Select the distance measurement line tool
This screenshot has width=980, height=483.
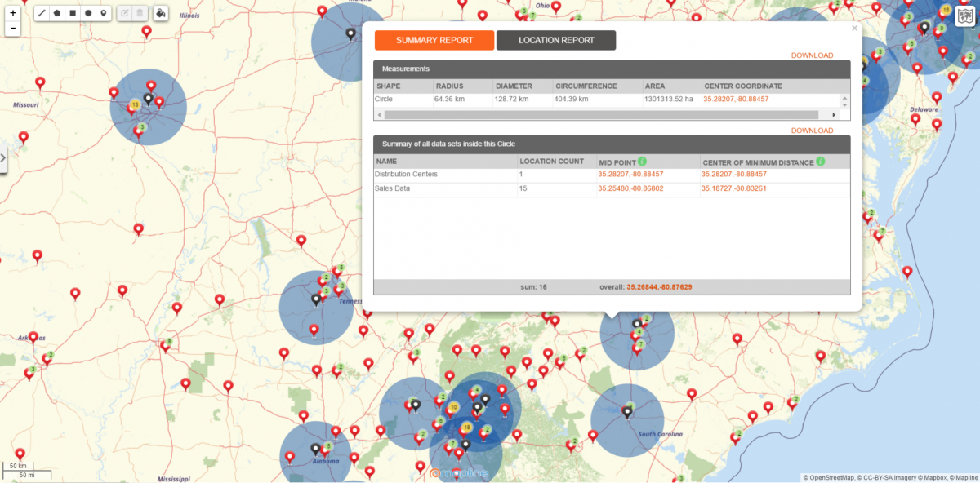[x=42, y=12]
